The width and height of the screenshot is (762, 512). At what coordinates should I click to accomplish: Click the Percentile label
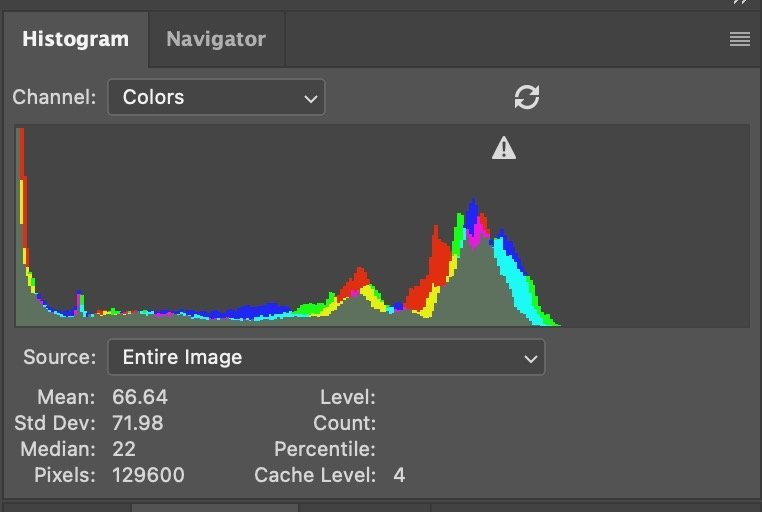[x=325, y=449]
